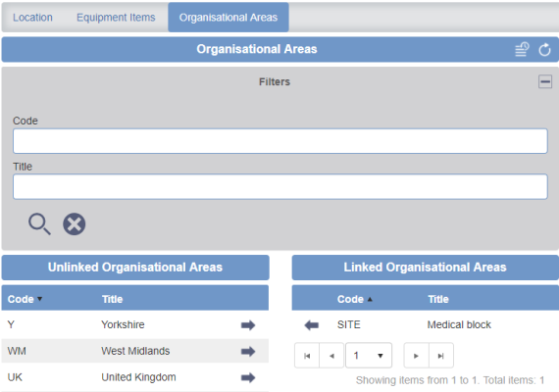This screenshot has height=392, width=559.
Task: Go to last page of linked areas
Action: pos(441,356)
